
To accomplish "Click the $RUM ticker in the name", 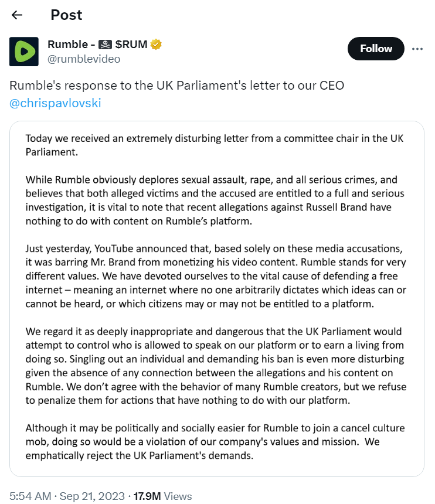I will pos(131,45).
